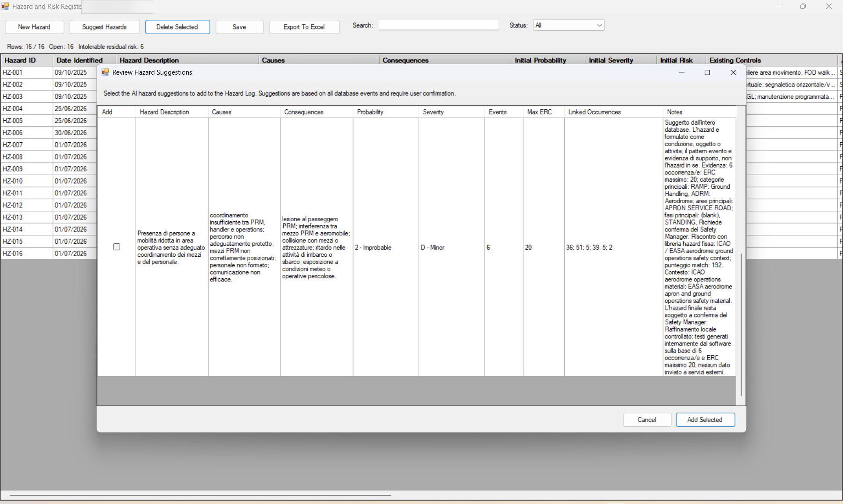843x504 pixels.
Task: Click the Suggest Hazards button
Action: pos(104,27)
